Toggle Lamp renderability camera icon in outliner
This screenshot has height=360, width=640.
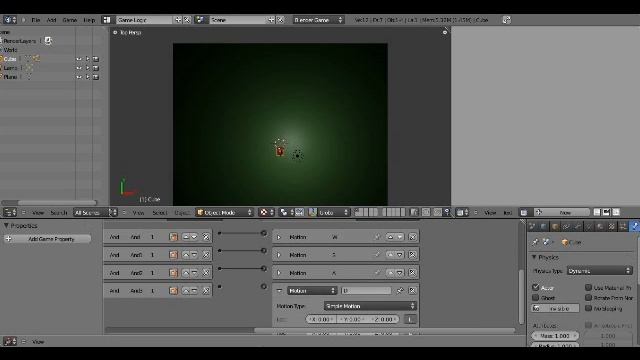[x=96, y=68]
